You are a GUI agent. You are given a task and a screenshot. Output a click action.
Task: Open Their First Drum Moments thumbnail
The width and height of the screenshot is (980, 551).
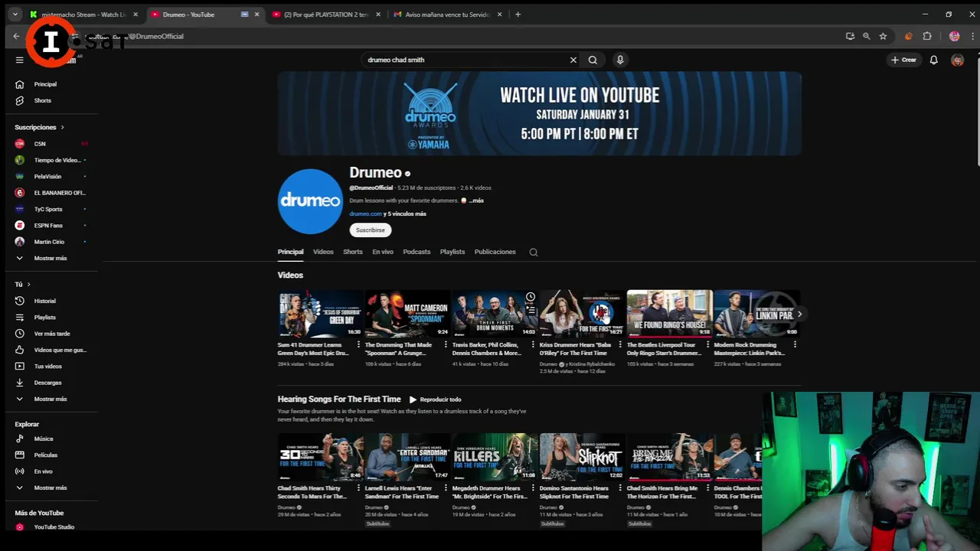coord(495,314)
